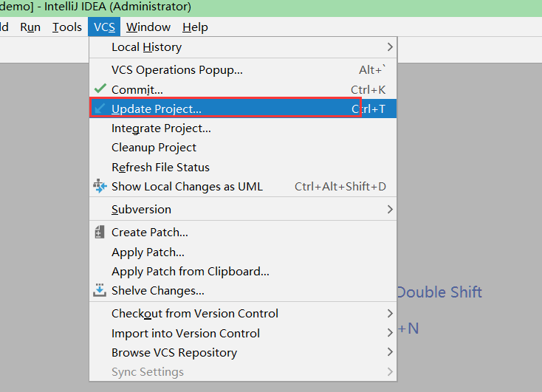Open the Help menu

[195, 27]
